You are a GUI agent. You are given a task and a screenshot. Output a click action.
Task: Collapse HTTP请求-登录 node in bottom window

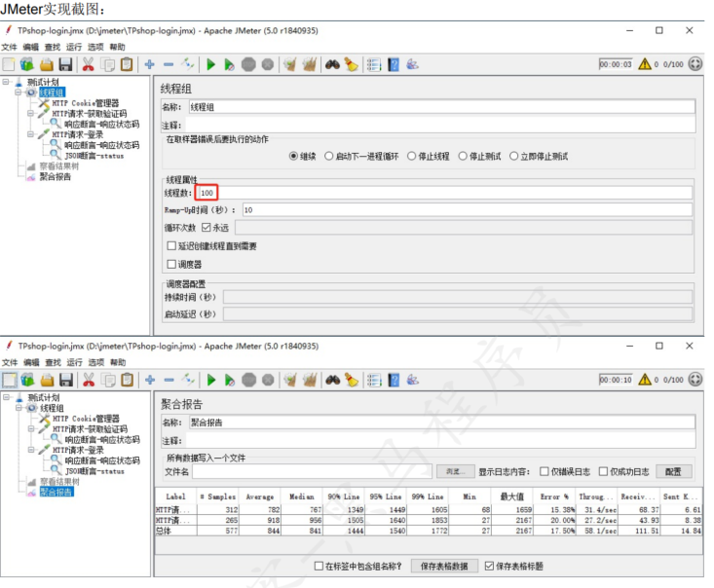(31, 450)
